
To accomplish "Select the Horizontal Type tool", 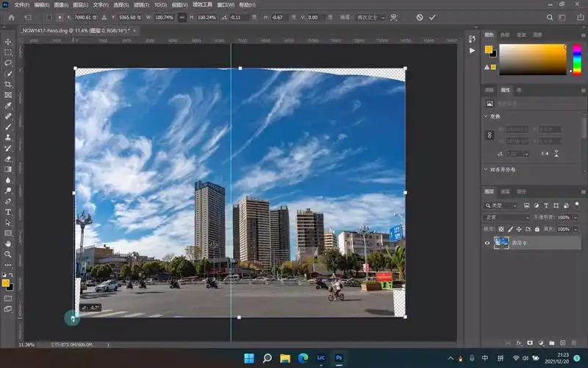I will pos(8,212).
